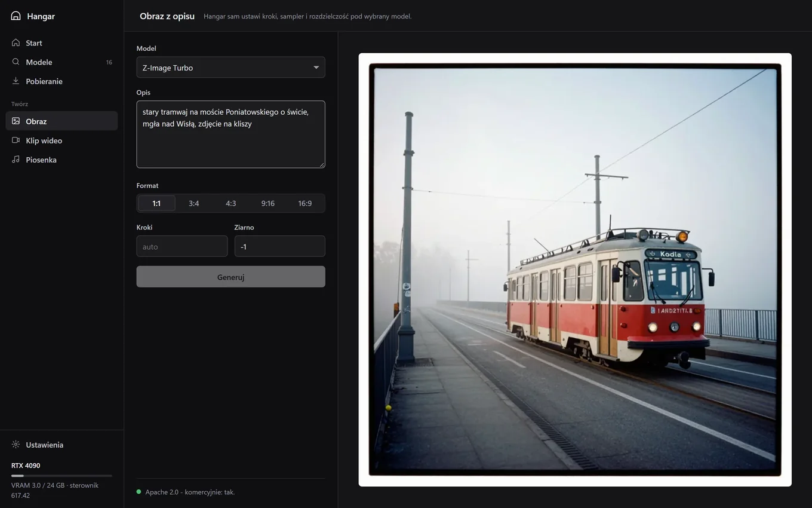812x508 pixels.
Task: Choose the 9:16 aspect ratio
Action: 267,203
